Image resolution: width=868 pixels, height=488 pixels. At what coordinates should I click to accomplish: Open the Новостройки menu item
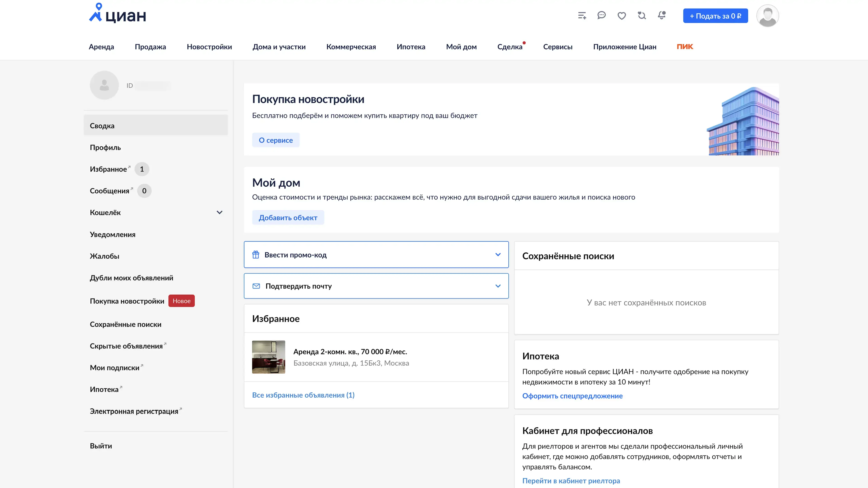point(209,47)
